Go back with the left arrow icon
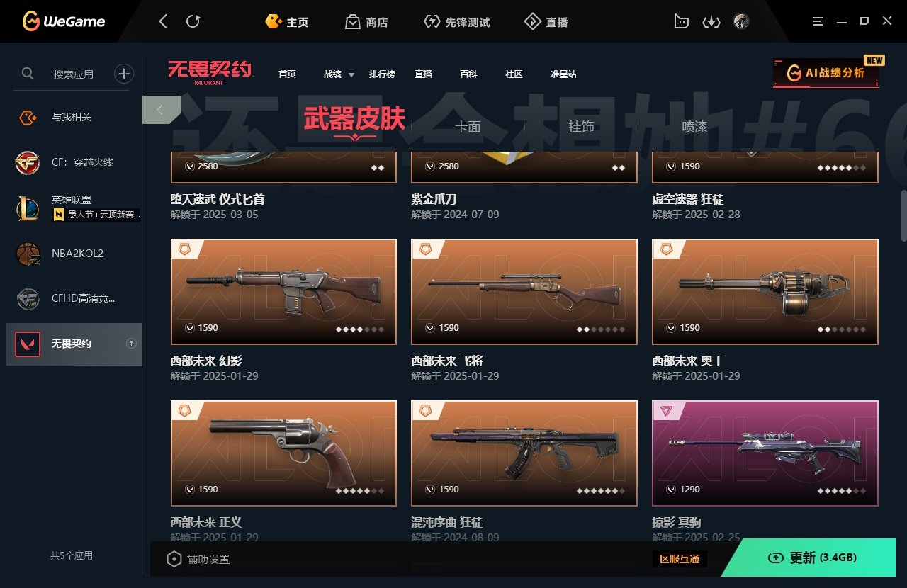The width and height of the screenshot is (907, 588). click(x=163, y=21)
